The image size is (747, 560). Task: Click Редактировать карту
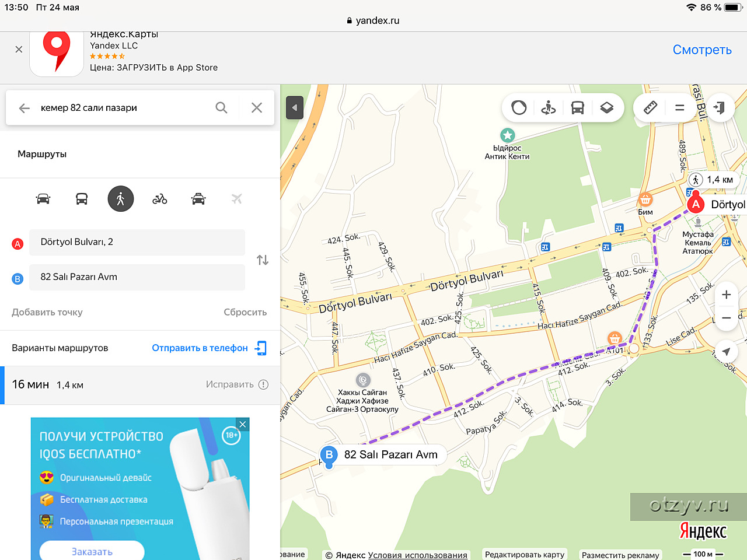[525, 554]
